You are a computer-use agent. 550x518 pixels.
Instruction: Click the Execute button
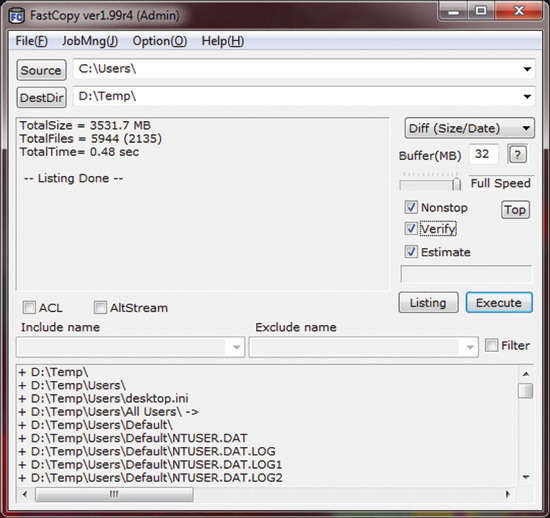[499, 303]
